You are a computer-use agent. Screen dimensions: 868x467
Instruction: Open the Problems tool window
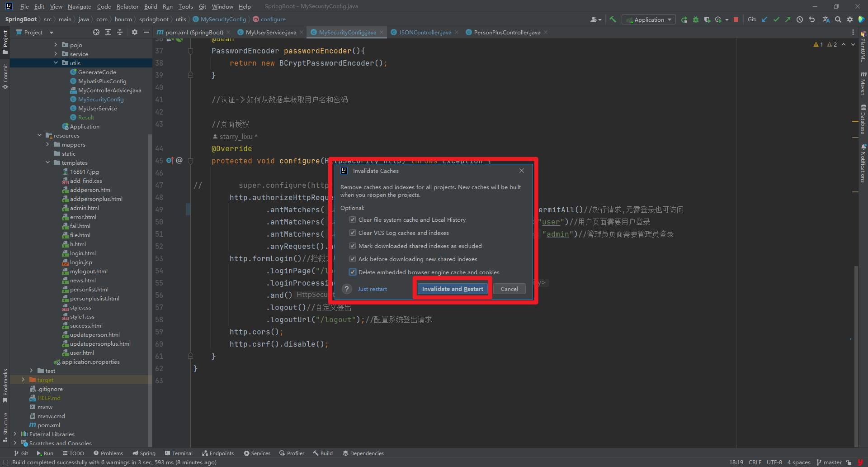click(x=108, y=453)
